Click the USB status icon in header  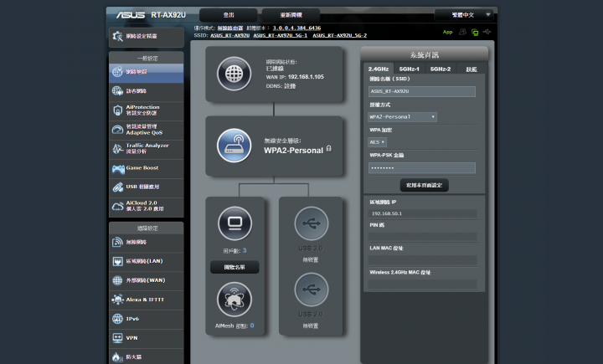click(x=487, y=32)
